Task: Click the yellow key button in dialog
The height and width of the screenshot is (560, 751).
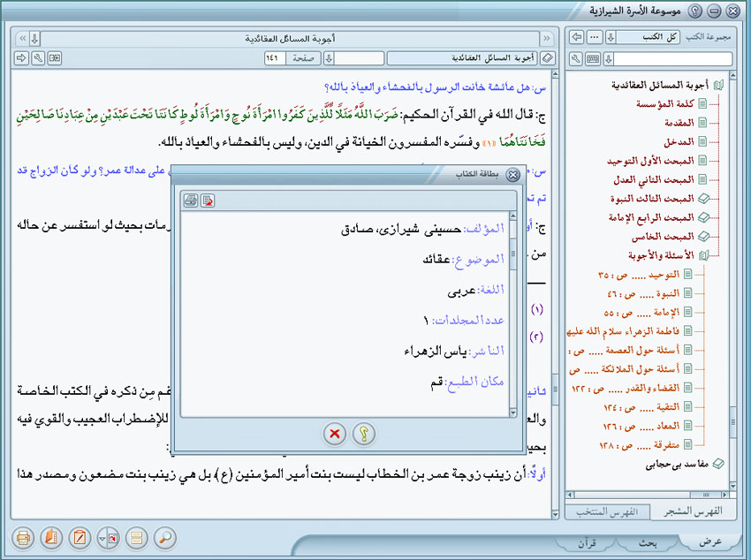Action: [x=363, y=434]
